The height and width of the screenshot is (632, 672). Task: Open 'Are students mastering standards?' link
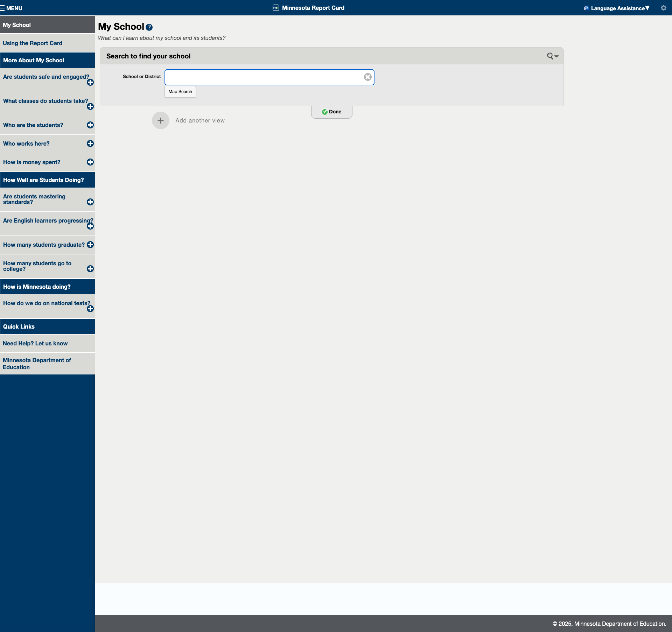(34, 199)
